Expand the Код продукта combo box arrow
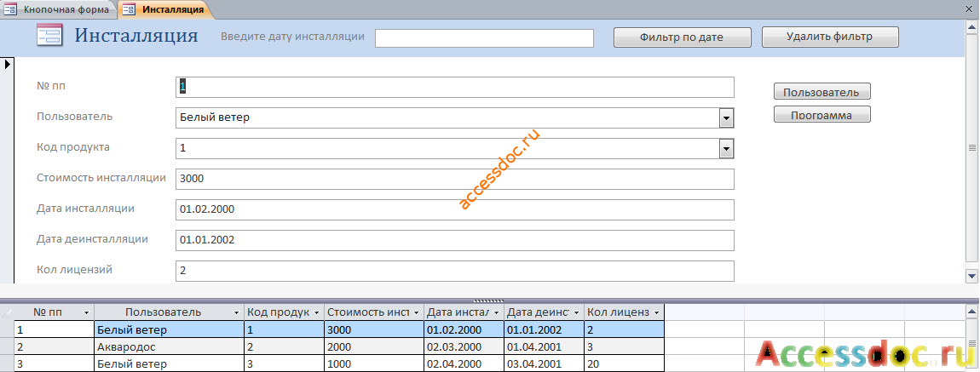 tap(725, 149)
